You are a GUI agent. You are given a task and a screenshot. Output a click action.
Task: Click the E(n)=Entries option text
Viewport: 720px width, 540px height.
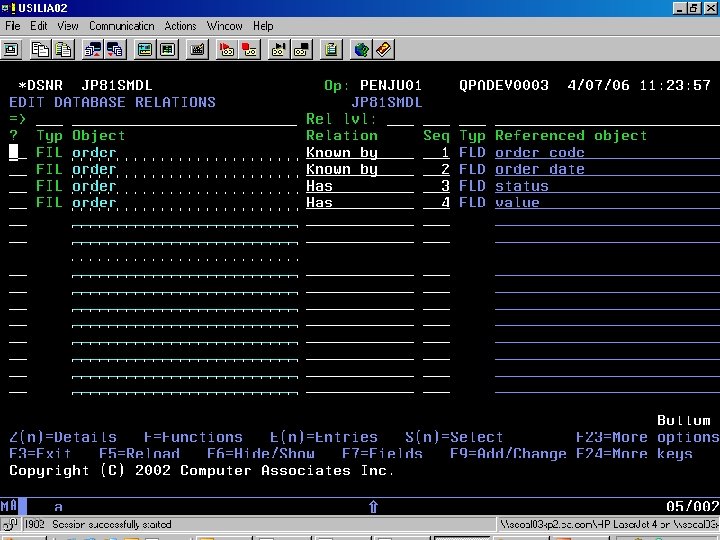coord(324,437)
